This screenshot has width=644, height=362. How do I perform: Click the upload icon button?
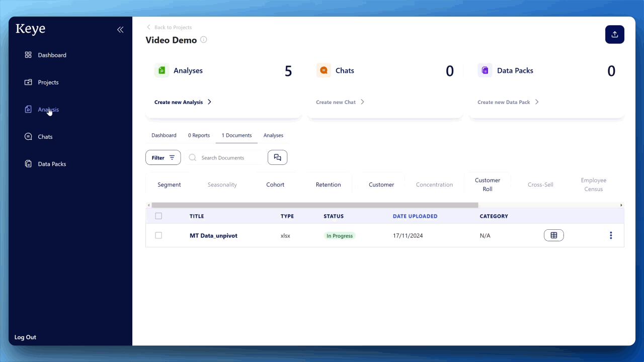pos(614,35)
